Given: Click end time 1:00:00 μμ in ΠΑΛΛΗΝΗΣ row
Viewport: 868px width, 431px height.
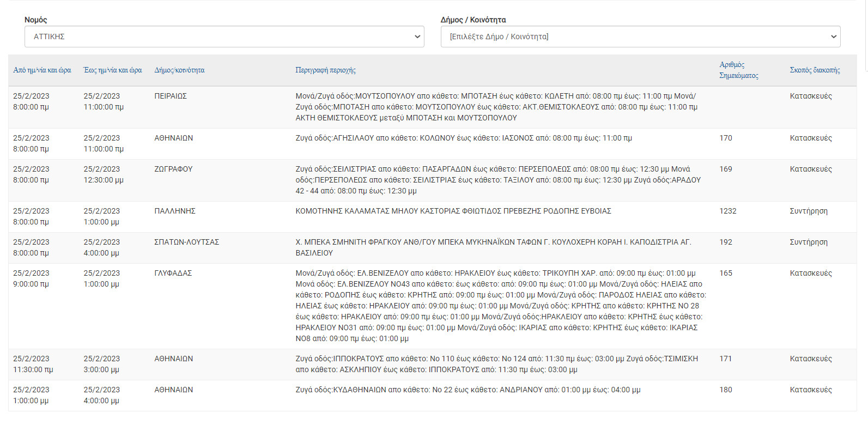Looking at the screenshot, I should (101, 222).
